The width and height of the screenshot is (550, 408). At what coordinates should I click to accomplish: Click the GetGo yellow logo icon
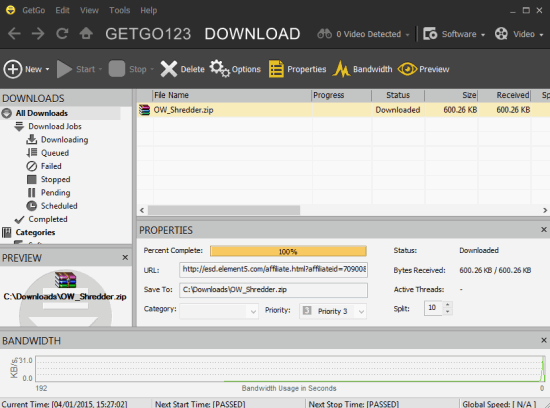coord(11,10)
